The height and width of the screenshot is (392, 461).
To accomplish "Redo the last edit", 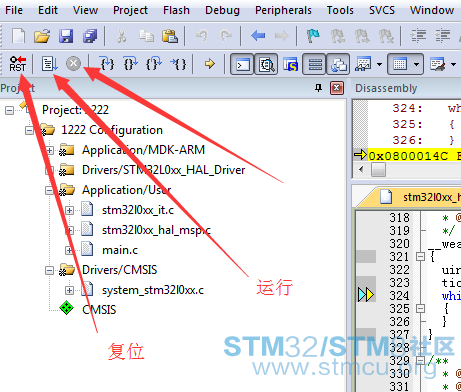I will coord(226,35).
